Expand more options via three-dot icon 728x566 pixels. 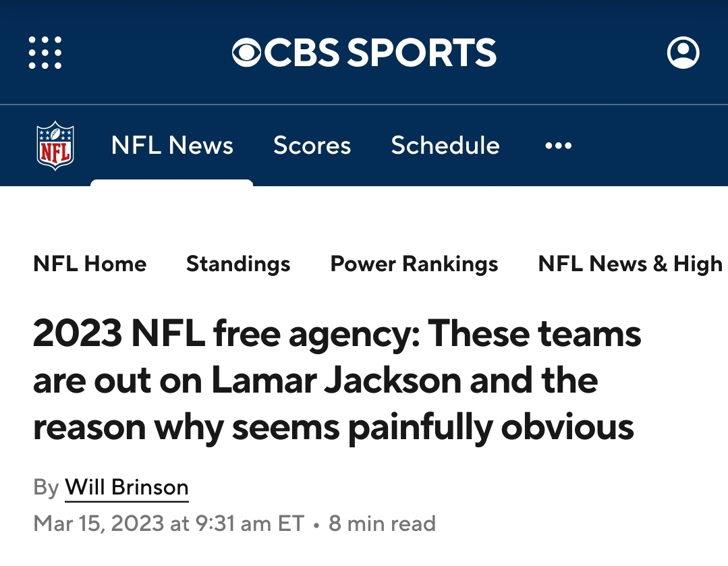pyautogui.click(x=558, y=146)
